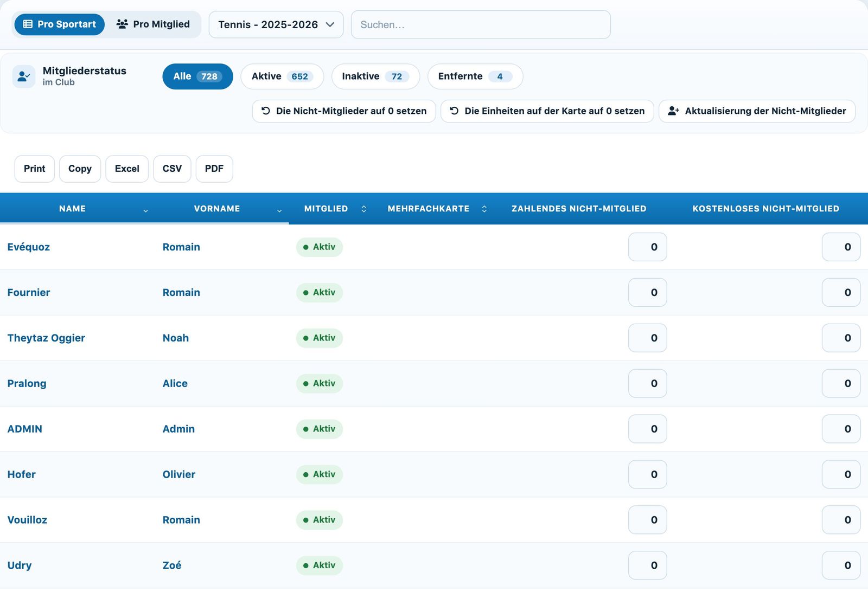Export the table as Excel
Viewport: 868px width, 592px height.
click(127, 169)
